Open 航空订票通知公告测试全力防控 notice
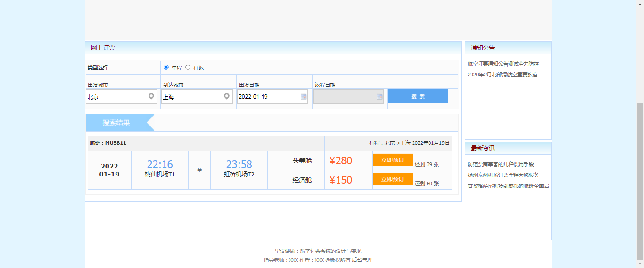 click(x=503, y=64)
